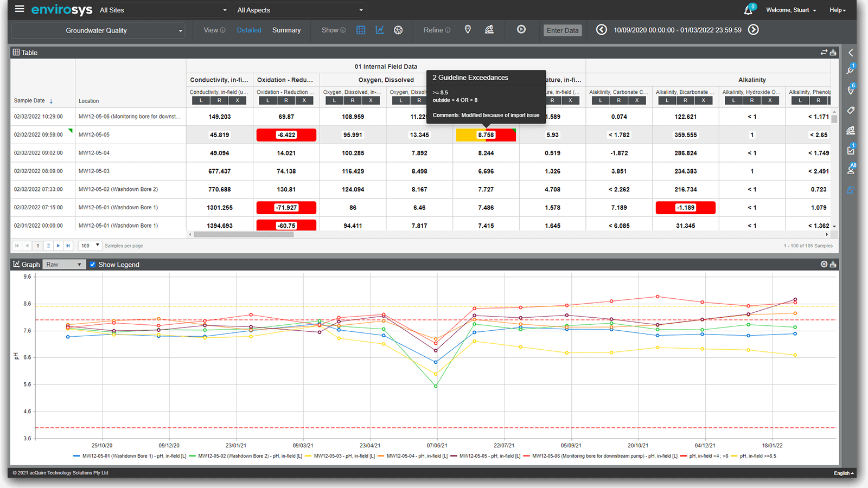The image size is (868, 488).
Task: Open the All Sites dropdown
Action: pos(163,10)
